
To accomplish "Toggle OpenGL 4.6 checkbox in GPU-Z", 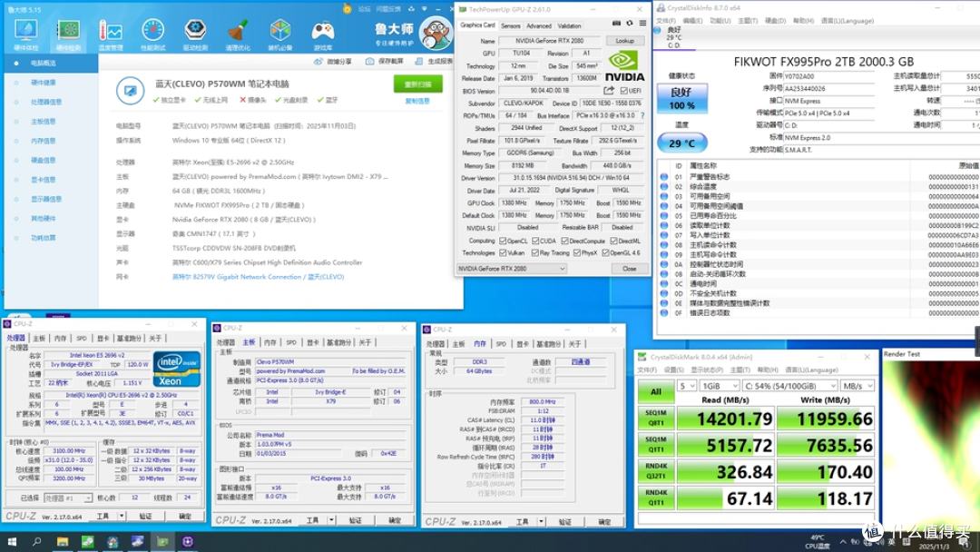I will [x=605, y=253].
